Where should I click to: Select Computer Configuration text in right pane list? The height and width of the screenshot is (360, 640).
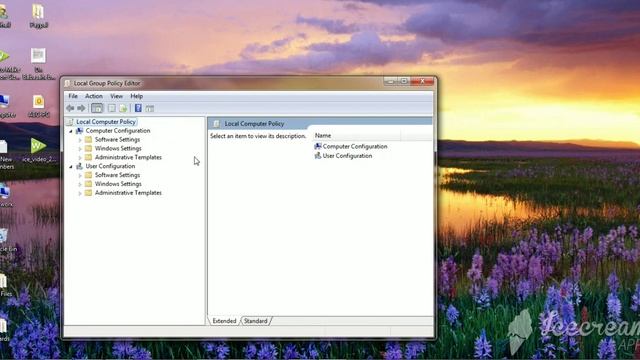tap(355, 146)
